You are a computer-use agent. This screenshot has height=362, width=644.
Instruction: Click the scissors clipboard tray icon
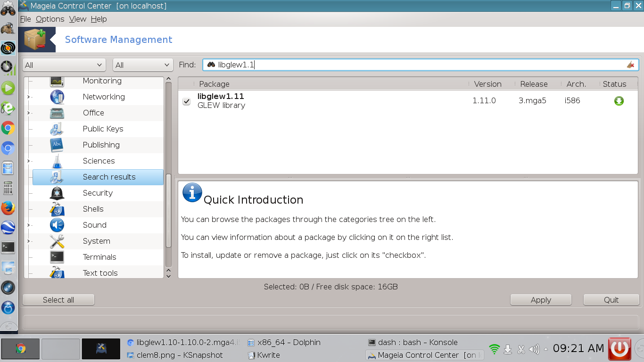tap(521, 349)
